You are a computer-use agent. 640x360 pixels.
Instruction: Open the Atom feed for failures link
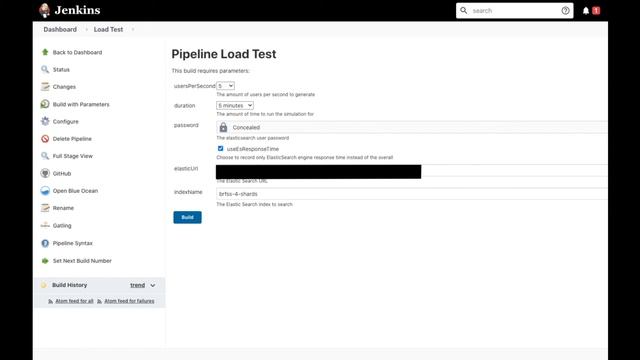(x=129, y=301)
